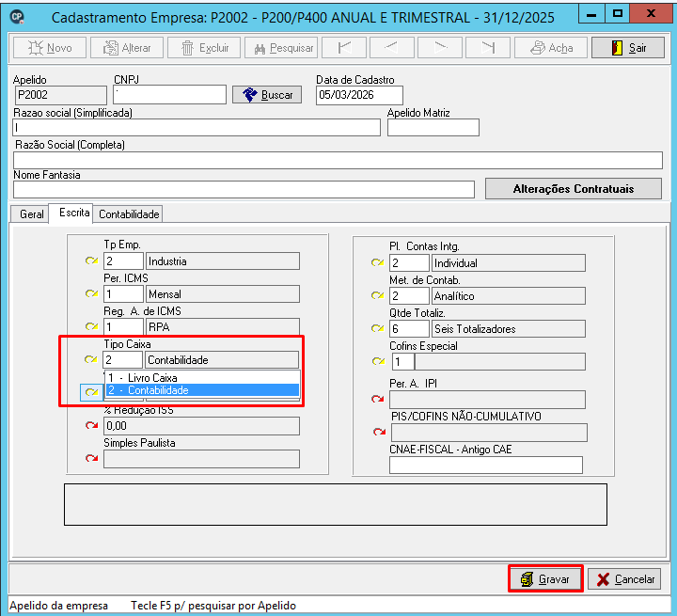677x616 pixels.
Task: Click the Novo toolbar button
Action: (50, 48)
